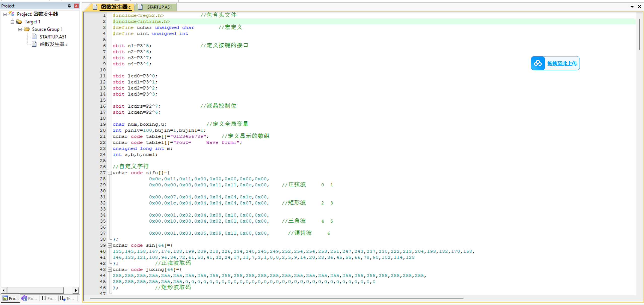Pin the Project panel with pushpin icon
This screenshot has height=305, width=644.
tap(69, 6)
